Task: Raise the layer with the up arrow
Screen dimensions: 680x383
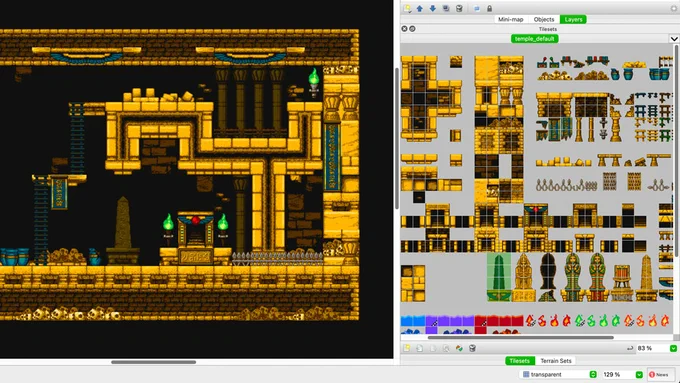Action: point(419,8)
